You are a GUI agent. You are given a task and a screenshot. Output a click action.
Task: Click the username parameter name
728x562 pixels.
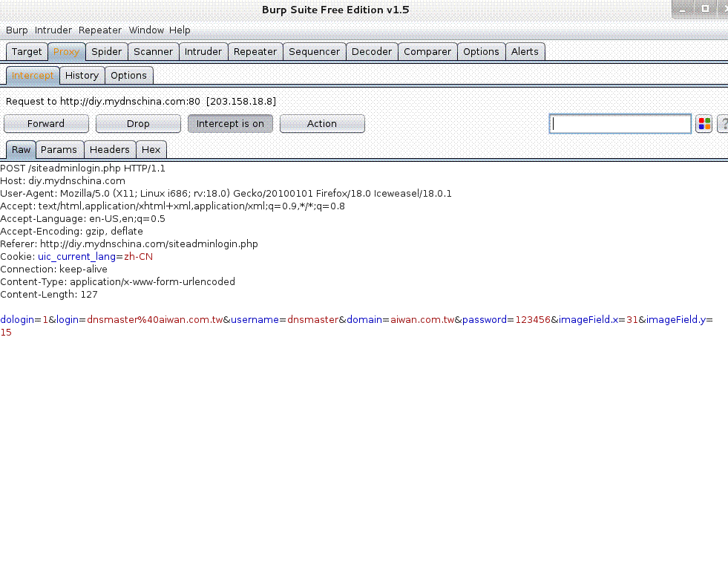point(255,319)
